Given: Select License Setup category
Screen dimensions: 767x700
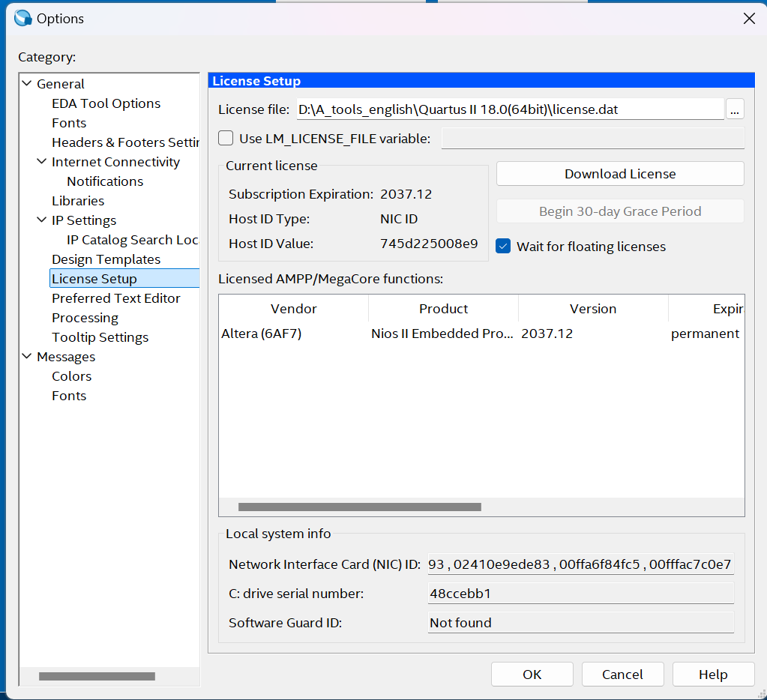Looking at the screenshot, I should click(x=124, y=279).
